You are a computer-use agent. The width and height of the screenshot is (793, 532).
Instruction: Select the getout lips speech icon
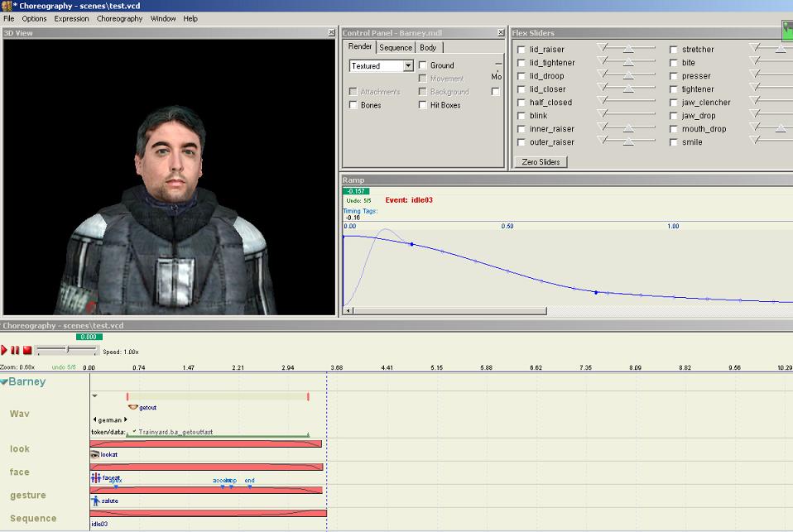[133, 407]
